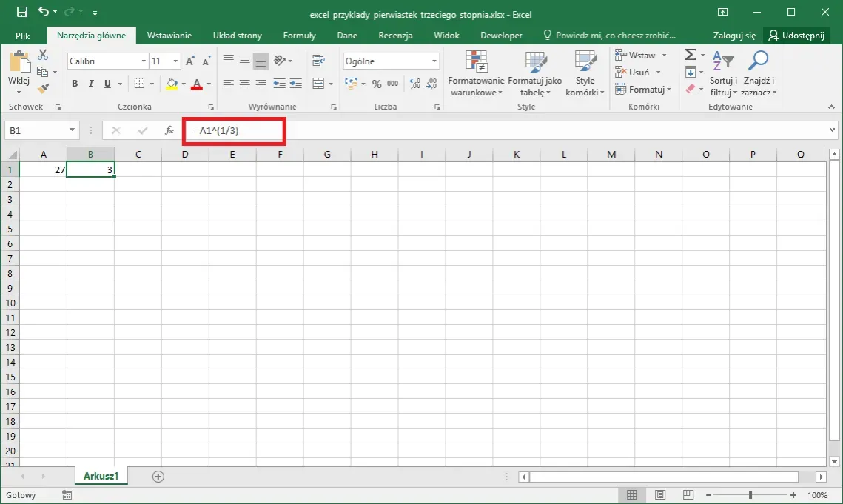
Task: Apply the percent style format
Action: coord(377,84)
